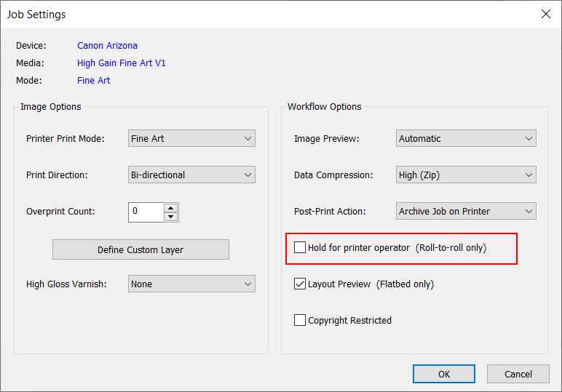Select the High Gain Fine Art V1 media link

click(x=122, y=63)
